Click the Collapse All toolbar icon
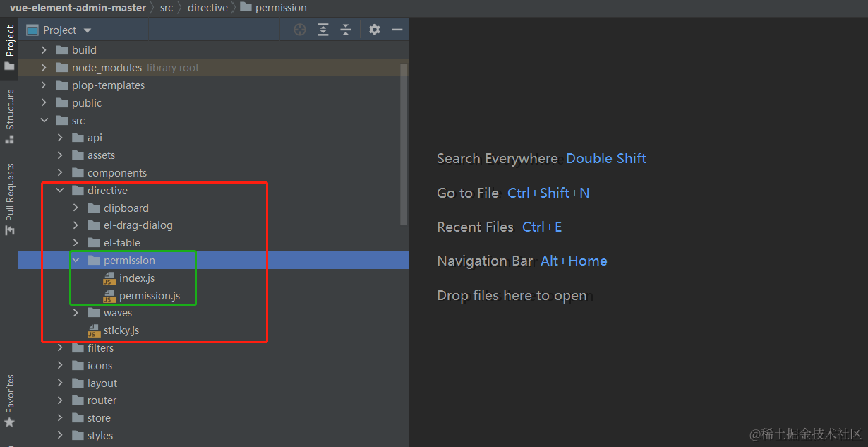Screen dimensions: 868x447 coord(346,30)
